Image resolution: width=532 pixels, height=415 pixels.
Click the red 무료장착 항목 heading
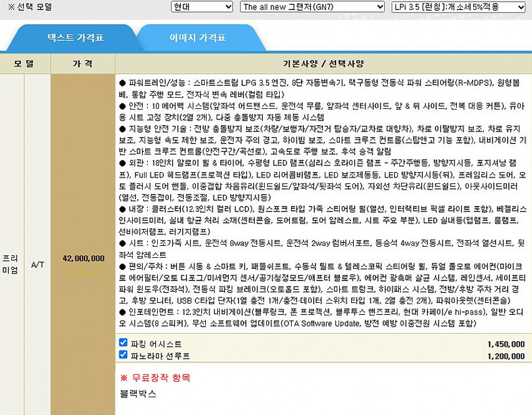point(155,377)
